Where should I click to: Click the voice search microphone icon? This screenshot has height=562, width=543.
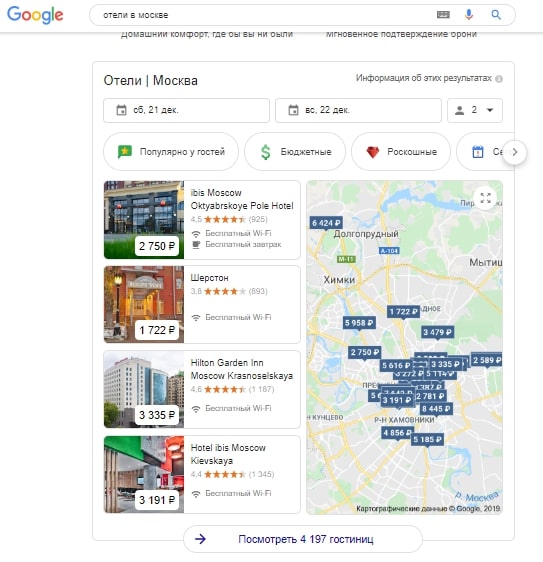coord(468,15)
